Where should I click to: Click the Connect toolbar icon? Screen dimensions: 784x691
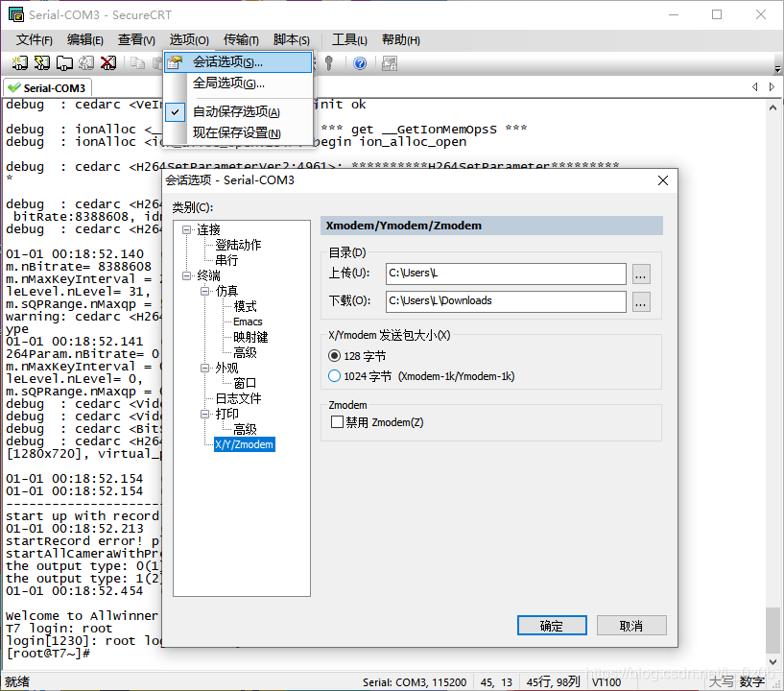click(20, 63)
